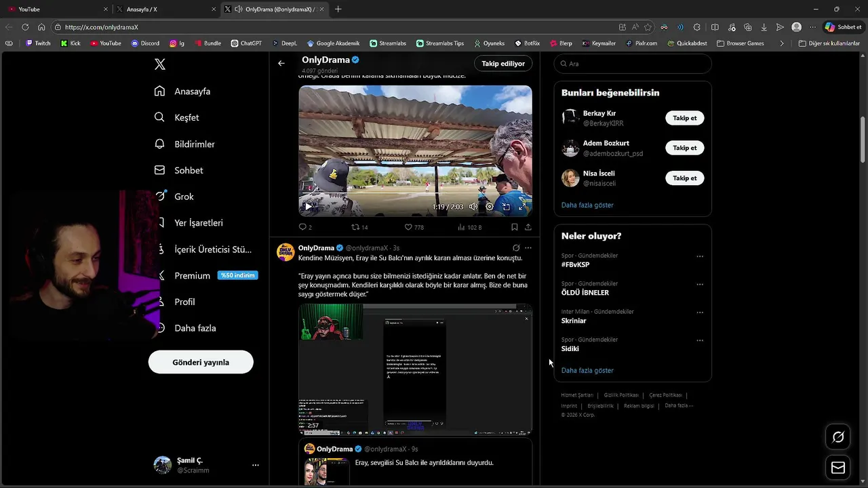Open more options for ÖLDÜ İBNELER trend
Viewport: 868px width, 488px height.
coord(700,284)
